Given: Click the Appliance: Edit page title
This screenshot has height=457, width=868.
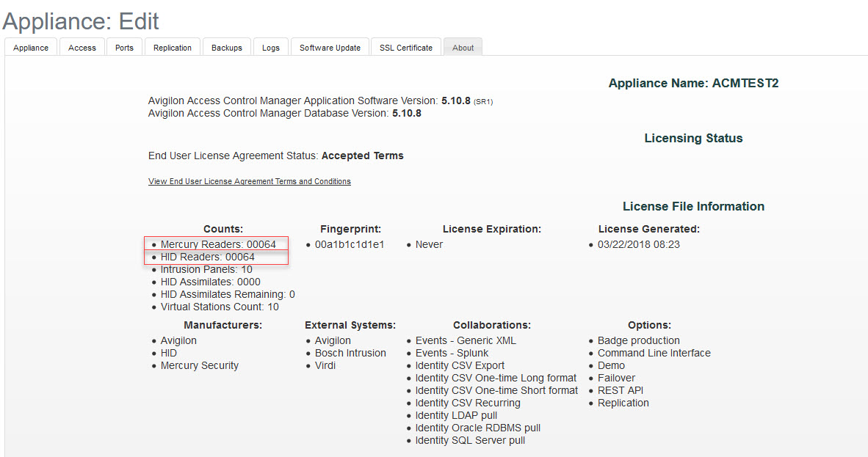Looking at the screenshot, I should 82,21.
